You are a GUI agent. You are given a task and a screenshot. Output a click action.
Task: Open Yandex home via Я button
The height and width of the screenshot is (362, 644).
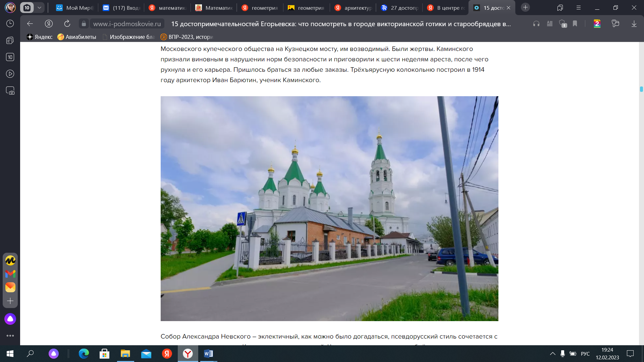[x=49, y=23]
